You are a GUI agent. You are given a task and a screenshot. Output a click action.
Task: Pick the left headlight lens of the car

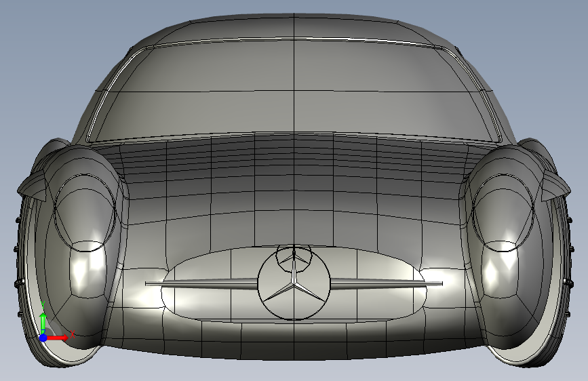click(85, 212)
